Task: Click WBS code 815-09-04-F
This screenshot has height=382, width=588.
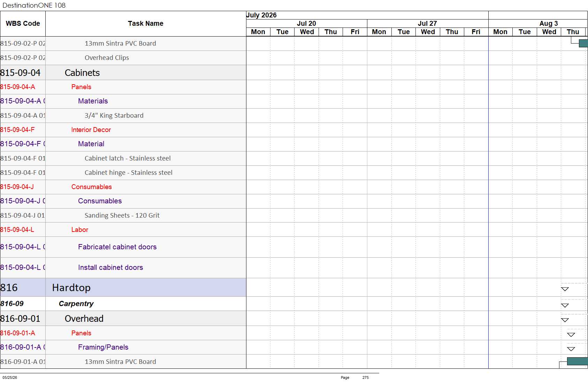Action: tap(17, 130)
